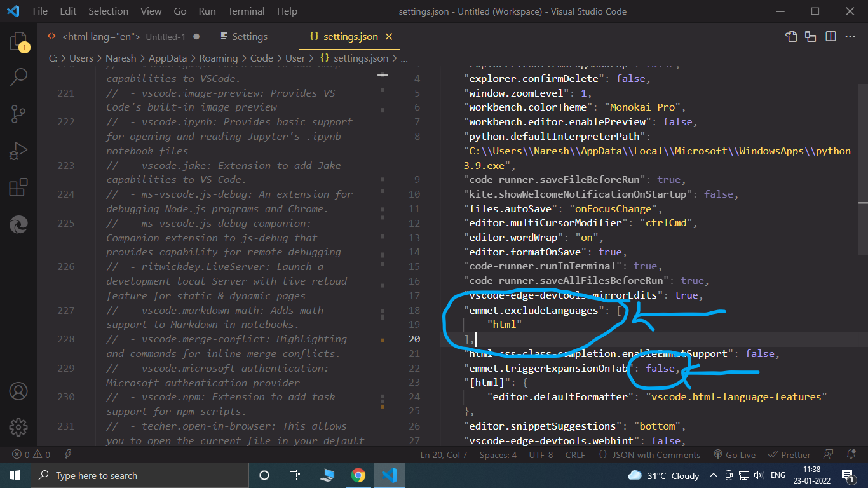
Task: Open the Extensions view
Action: [x=18, y=188]
